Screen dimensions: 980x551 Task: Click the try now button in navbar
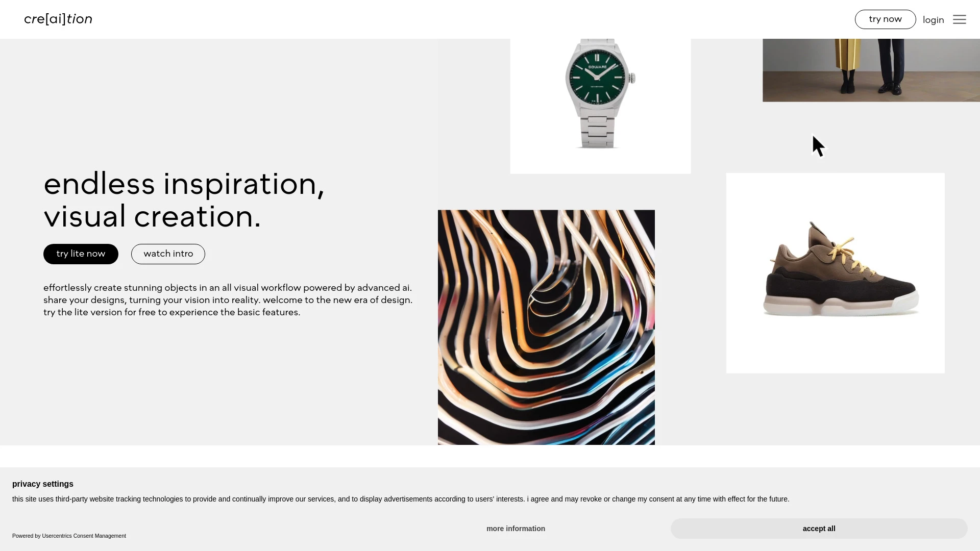pos(885,19)
